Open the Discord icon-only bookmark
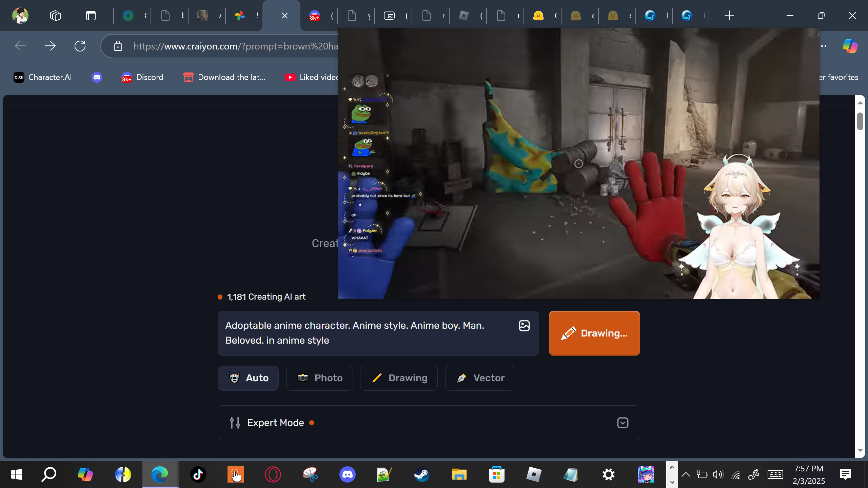 tap(97, 77)
